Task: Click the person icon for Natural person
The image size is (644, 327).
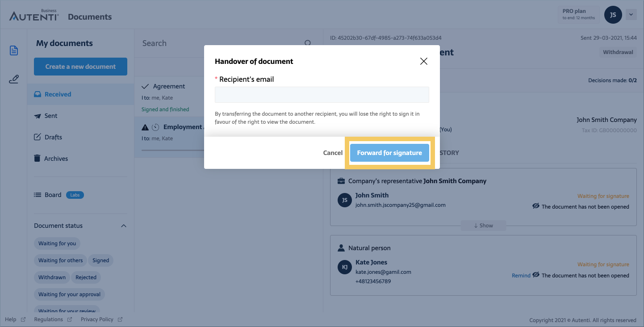Action: click(x=341, y=248)
